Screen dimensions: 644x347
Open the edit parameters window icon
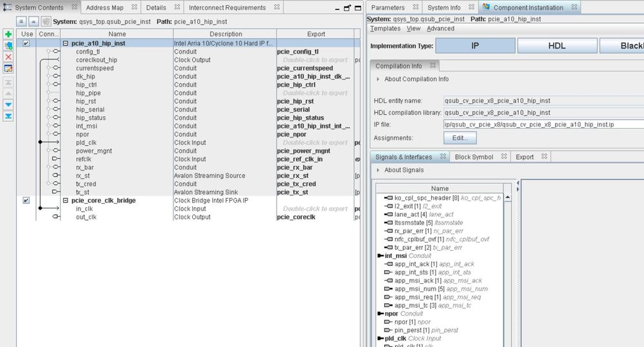(x=8, y=68)
